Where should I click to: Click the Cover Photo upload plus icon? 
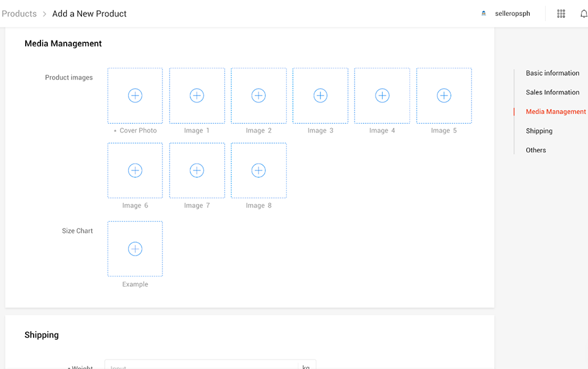tap(135, 96)
